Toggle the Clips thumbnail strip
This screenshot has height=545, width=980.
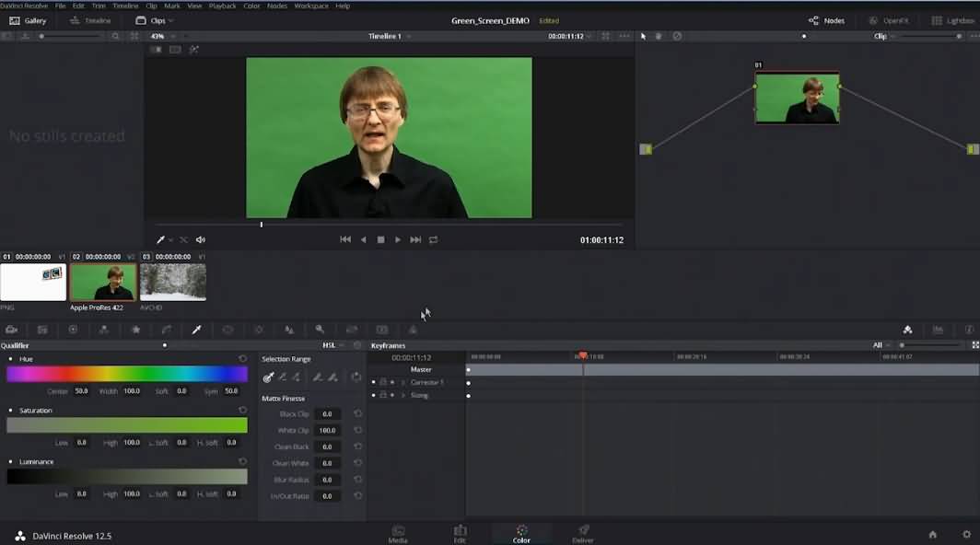click(152, 20)
